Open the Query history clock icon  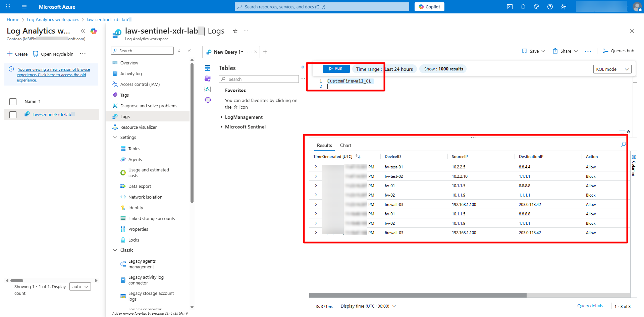[208, 100]
